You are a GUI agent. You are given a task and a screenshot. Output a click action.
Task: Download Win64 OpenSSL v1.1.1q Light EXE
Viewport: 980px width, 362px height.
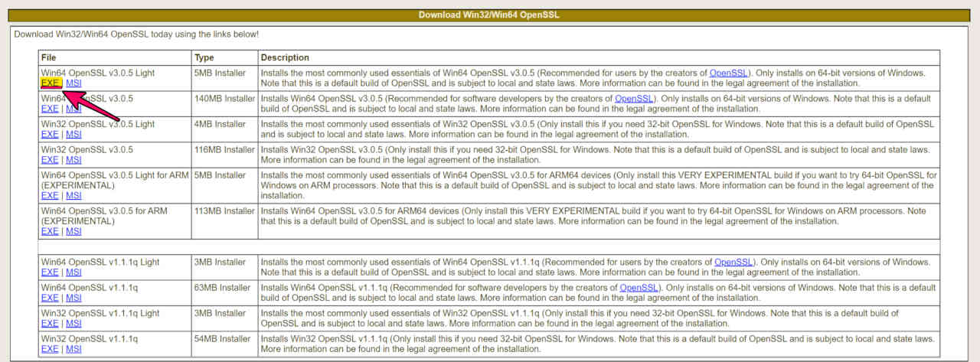[50, 272]
